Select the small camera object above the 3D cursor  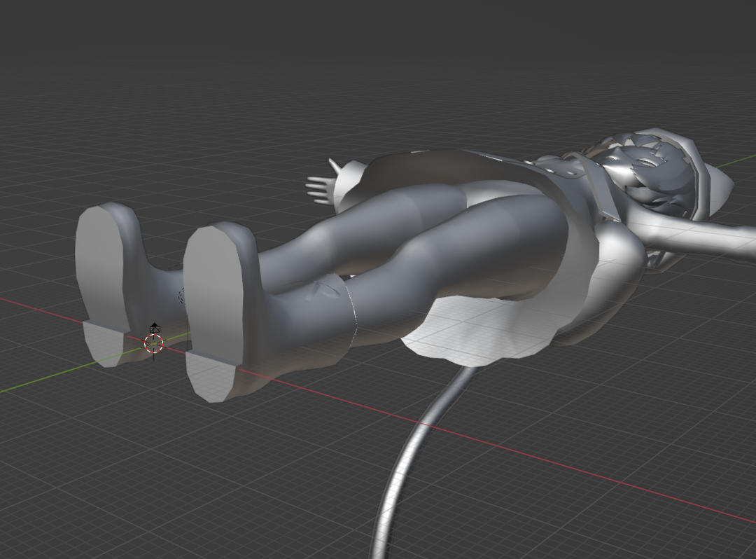point(154,328)
